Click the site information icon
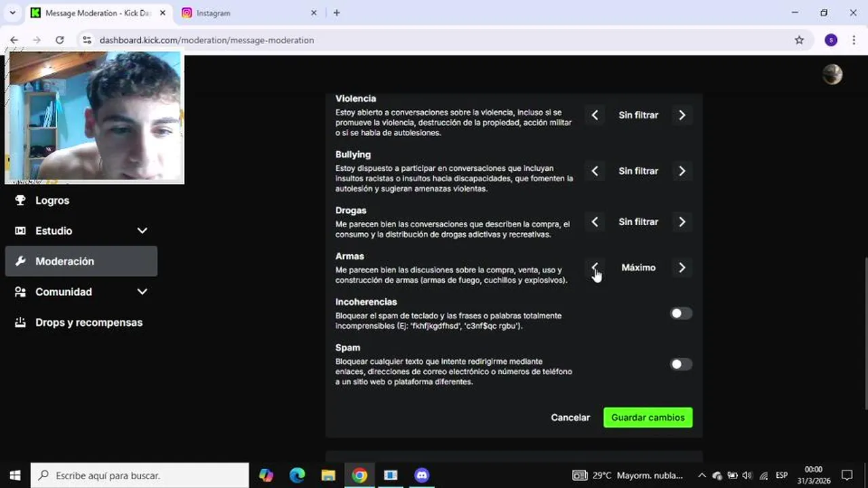This screenshot has width=868, height=488. [87, 40]
